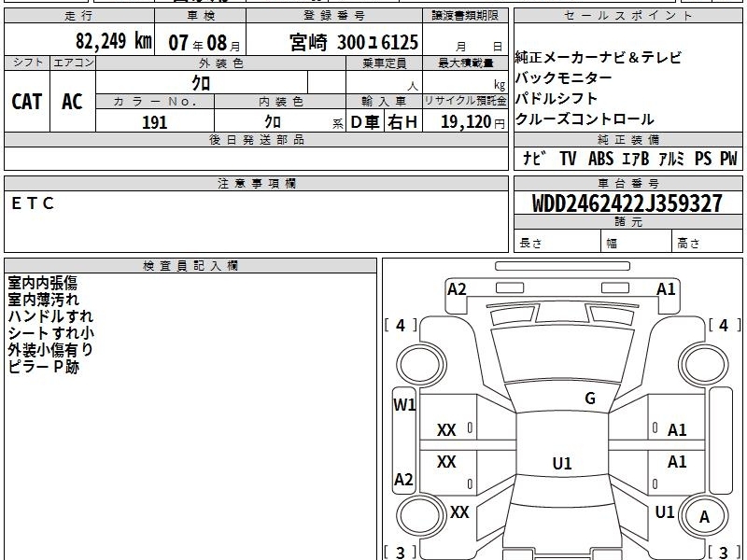Click the 後日発送部品 header

tap(256, 139)
